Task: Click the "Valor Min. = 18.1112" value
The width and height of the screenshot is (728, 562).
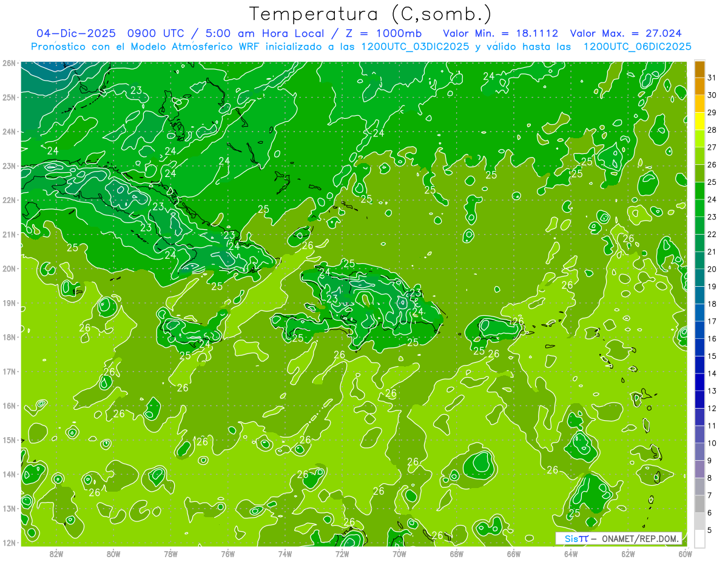Action: click(500, 33)
